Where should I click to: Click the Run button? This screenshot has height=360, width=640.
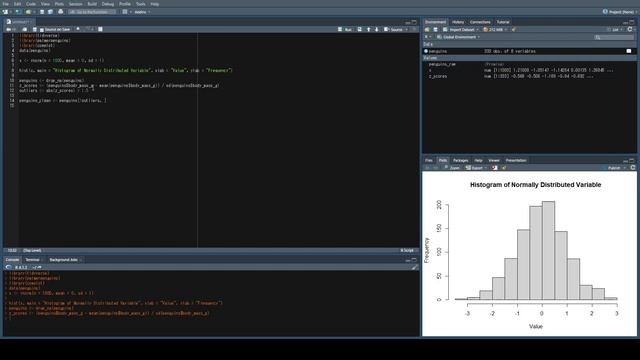coord(345,29)
